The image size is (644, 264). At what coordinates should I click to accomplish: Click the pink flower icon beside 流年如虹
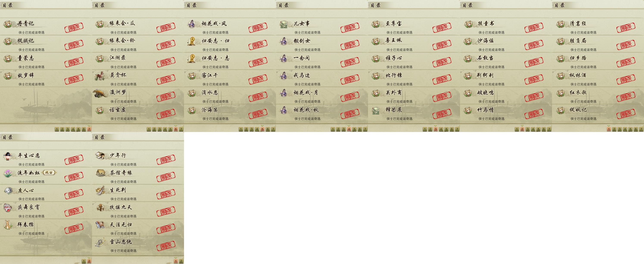8,173
